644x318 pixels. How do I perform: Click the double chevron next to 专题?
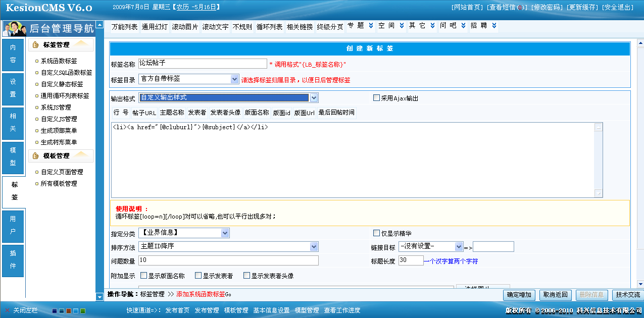371,26
